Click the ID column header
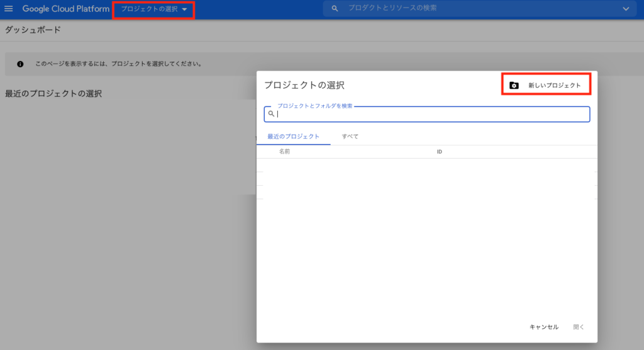Screen dimensions: 644x350 pyautogui.click(x=440, y=152)
